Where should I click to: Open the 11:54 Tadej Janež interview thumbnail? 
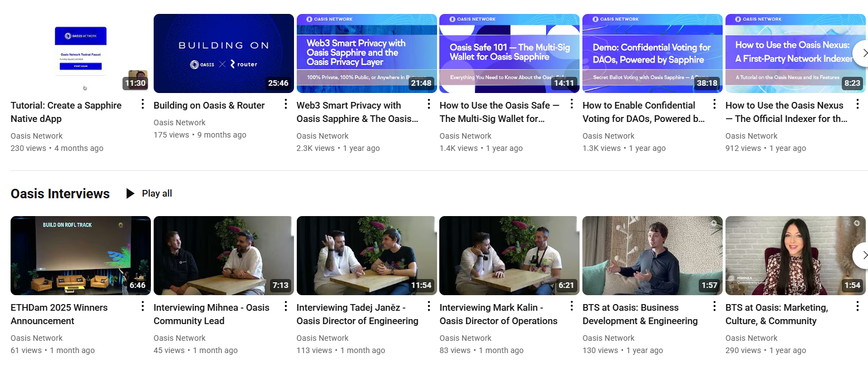pyautogui.click(x=367, y=256)
